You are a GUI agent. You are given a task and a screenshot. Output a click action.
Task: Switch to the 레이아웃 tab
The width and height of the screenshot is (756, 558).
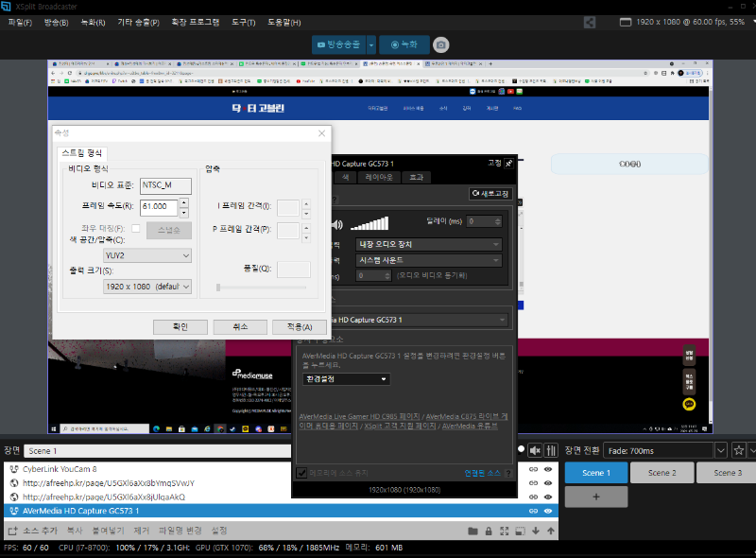[379, 177]
